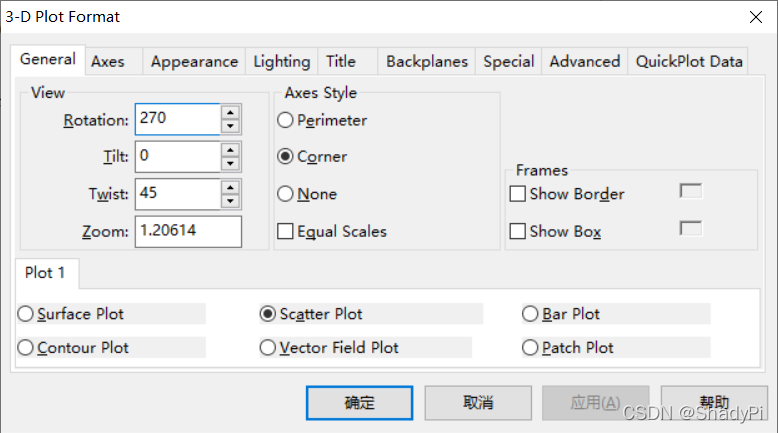Open the QuickPlot Data tab
778x433 pixels.
[x=689, y=62]
